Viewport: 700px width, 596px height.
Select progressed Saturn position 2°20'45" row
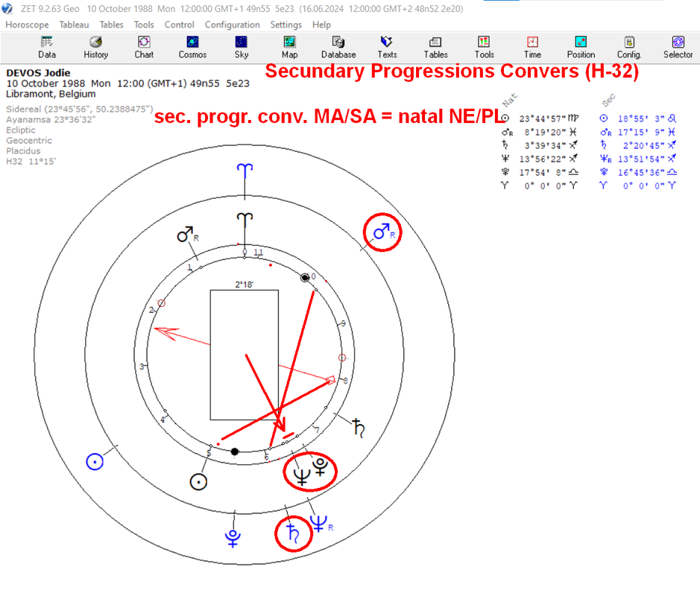point(638,145)
